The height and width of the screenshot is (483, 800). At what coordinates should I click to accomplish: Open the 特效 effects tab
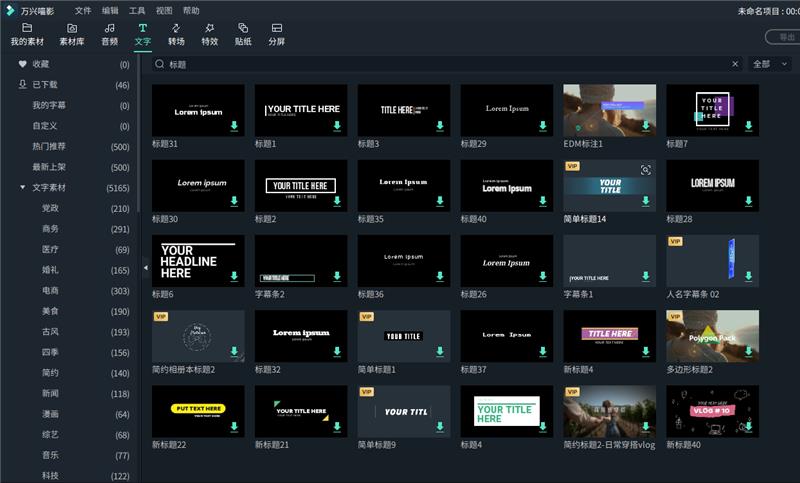tap(210, 34)
